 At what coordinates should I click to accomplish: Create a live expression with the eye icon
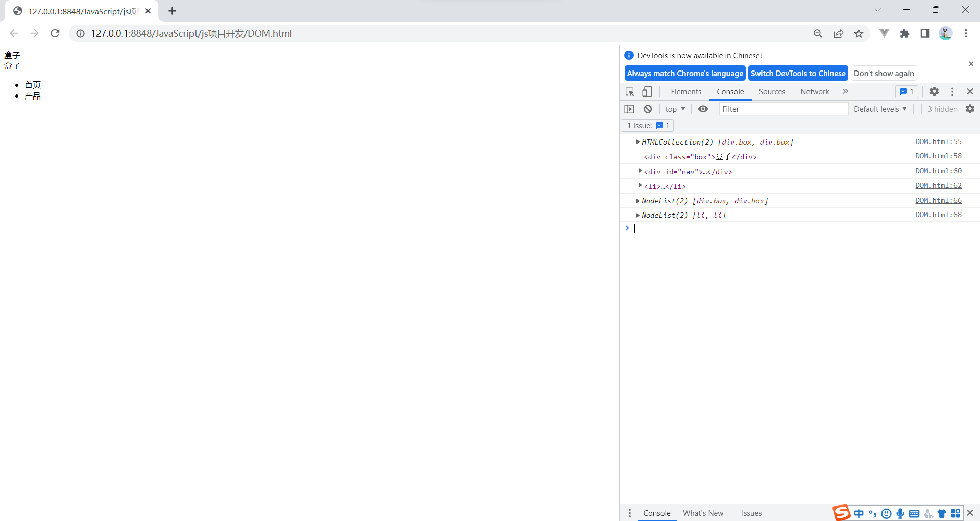click(x=703, y=109)
